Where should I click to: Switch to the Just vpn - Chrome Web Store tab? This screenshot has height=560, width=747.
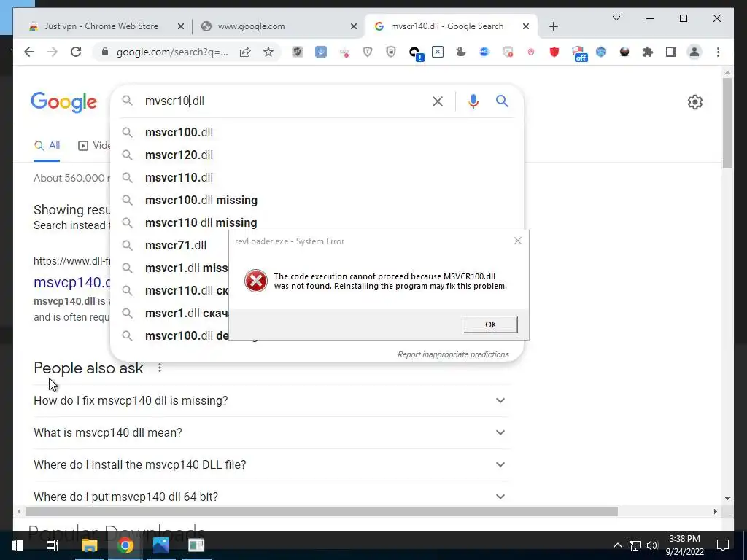coord(101,26)
